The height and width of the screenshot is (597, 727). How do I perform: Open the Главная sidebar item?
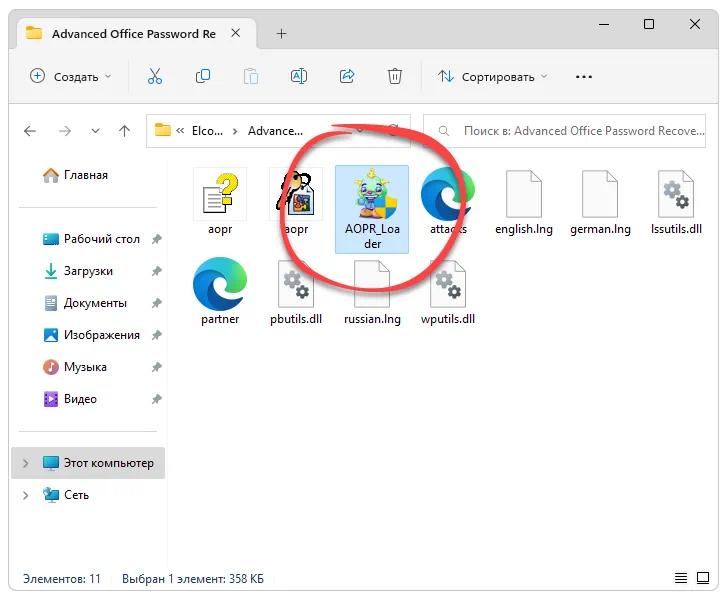[75, 175]
